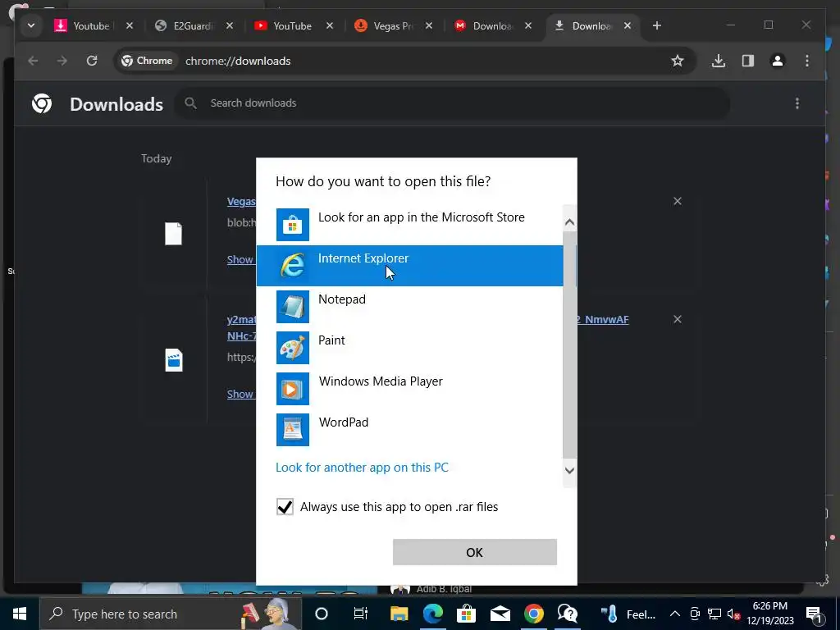Click Show in folder for Vegas download
The width and height of the screenshot is (840, 630).
pos(240,260)
